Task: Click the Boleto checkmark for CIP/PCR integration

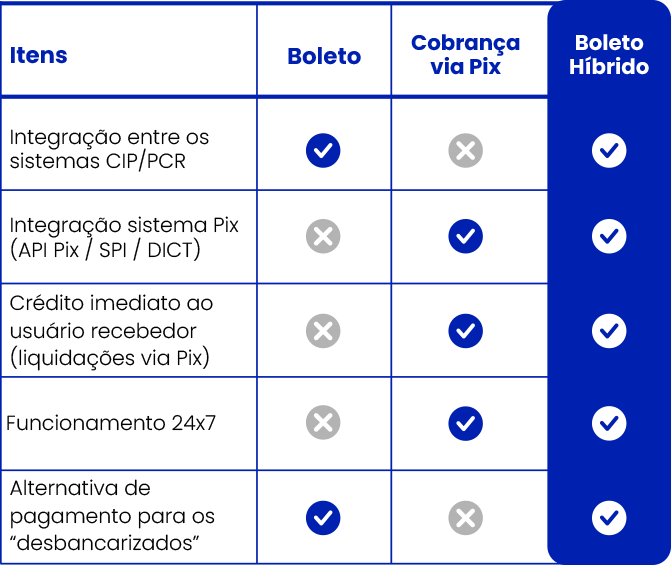Action: 323,150
